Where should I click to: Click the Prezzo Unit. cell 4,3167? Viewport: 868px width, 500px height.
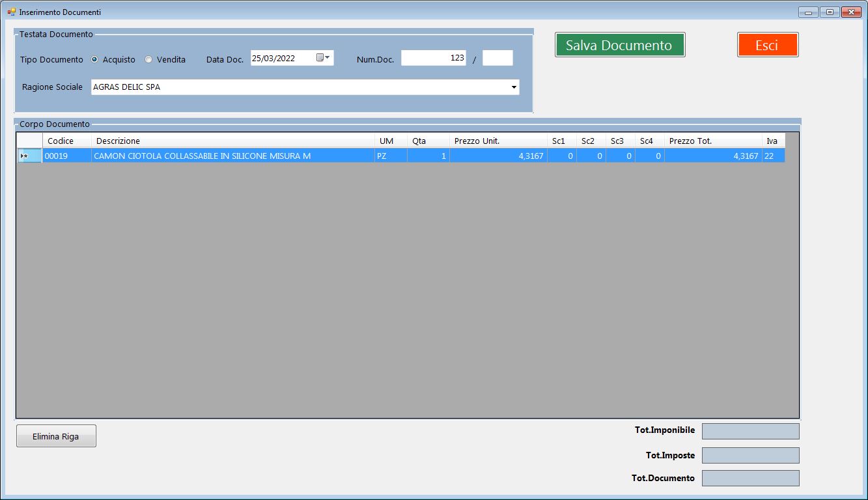(499, 156)
